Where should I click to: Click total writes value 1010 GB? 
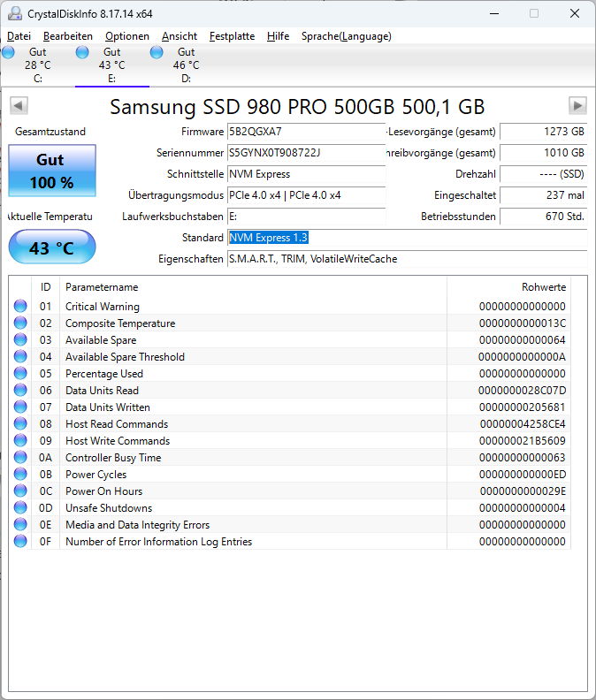[x=543, y=153]
